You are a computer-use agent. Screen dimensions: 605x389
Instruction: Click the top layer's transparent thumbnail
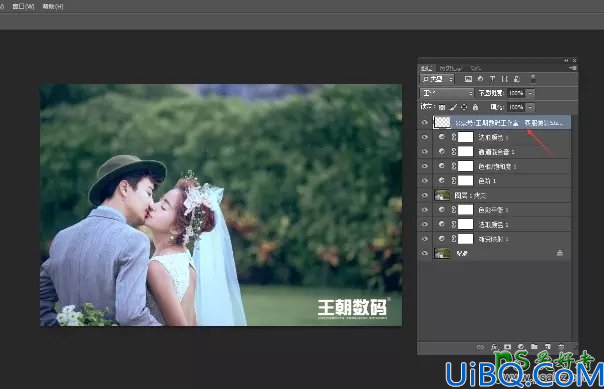coord(443,123)
